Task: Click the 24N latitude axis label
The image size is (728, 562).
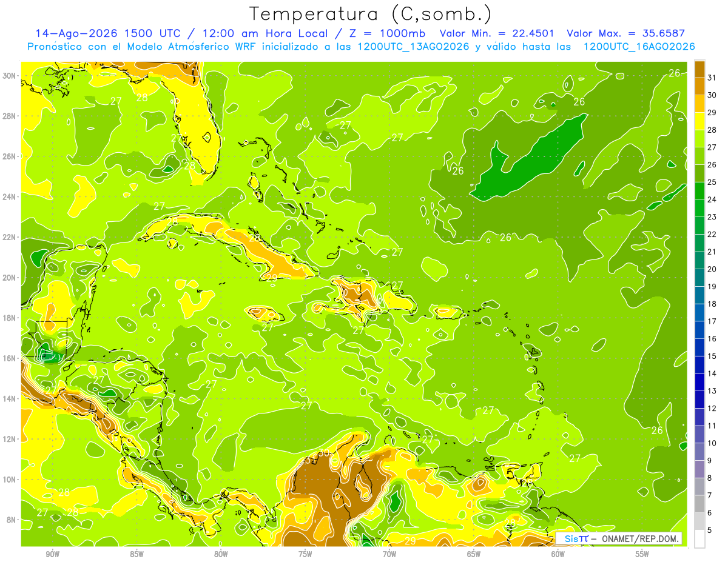Action: [x=10, y=197]
